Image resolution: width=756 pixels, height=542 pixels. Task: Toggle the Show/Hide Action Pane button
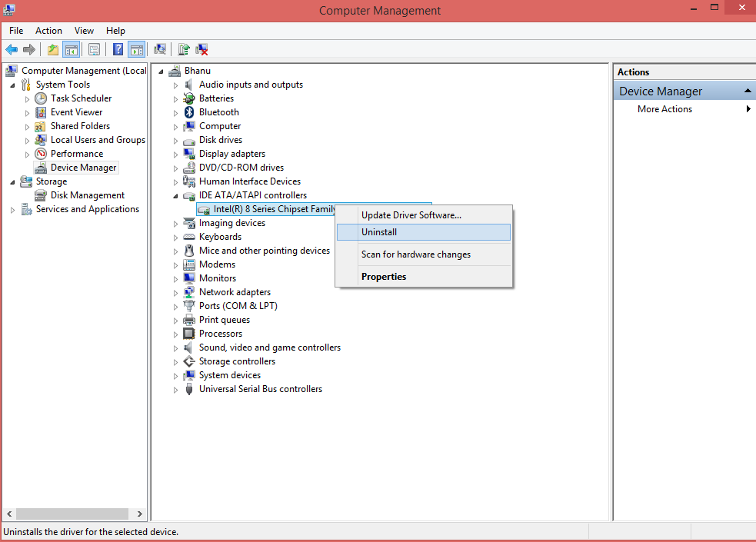(136, 49)
